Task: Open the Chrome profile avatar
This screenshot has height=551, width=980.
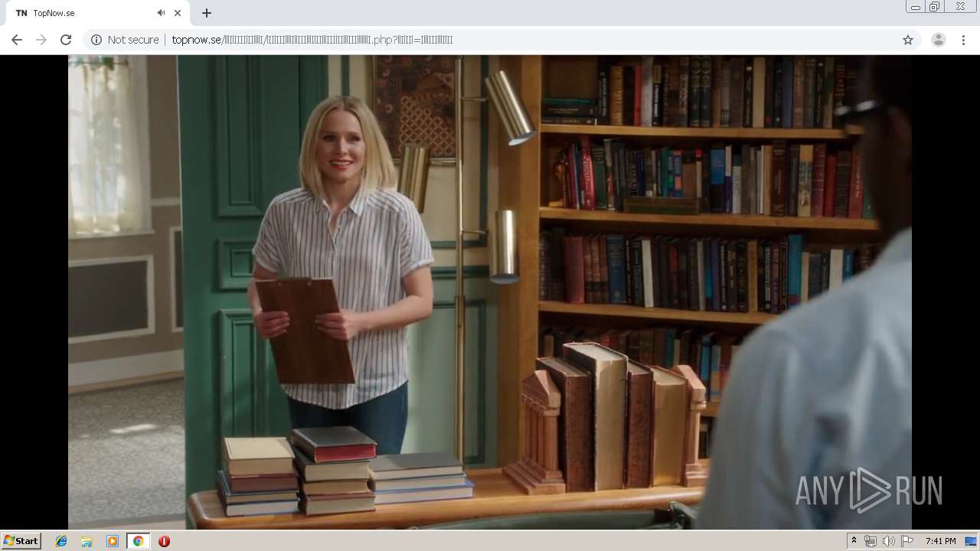Action: [938, 40]
